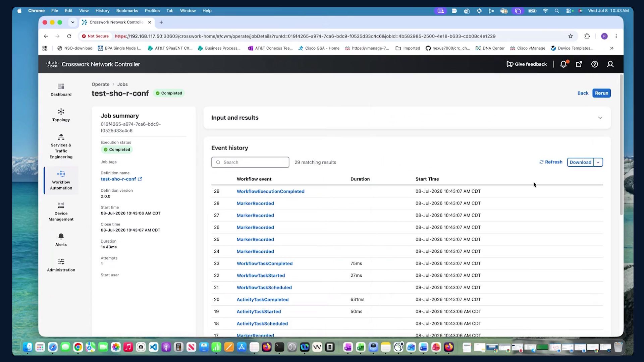The height and width of the screenshot is (362, 644).
Task: Refresh the event history
Action: pos(551,162)
